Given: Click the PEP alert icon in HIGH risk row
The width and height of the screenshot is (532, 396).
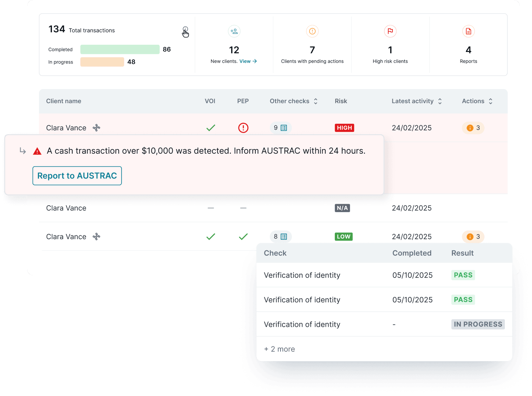Looking at the screenshot, I should click(243, 128).
